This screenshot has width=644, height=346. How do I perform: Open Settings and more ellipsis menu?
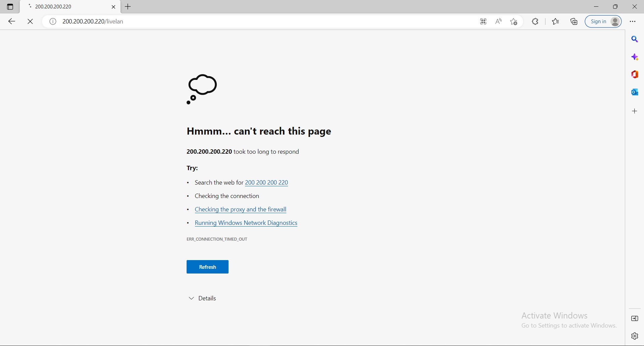(633, 21)
